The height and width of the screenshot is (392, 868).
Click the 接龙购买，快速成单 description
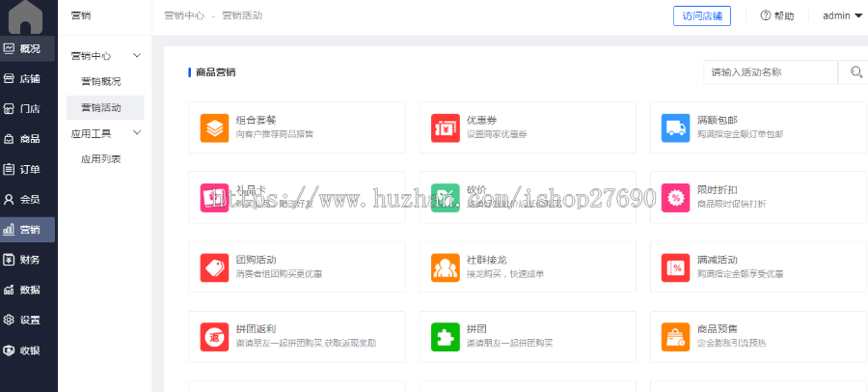point(504,274)
